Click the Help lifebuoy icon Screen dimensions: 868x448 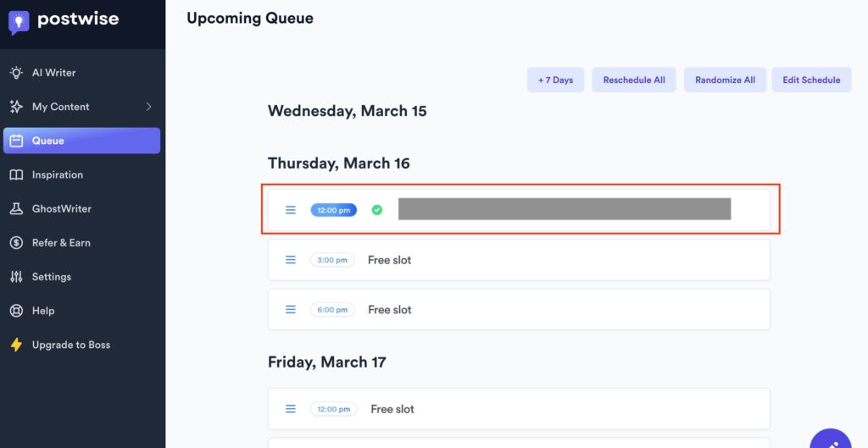pos(16,311)
